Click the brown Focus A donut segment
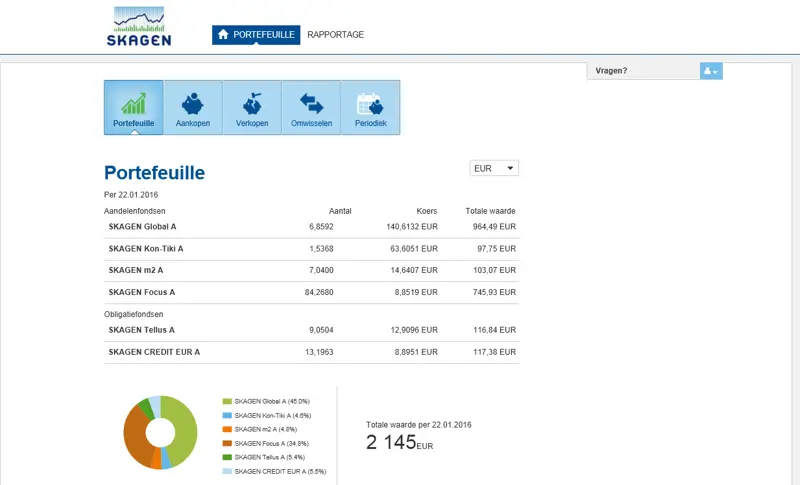 tap(135, 438)
